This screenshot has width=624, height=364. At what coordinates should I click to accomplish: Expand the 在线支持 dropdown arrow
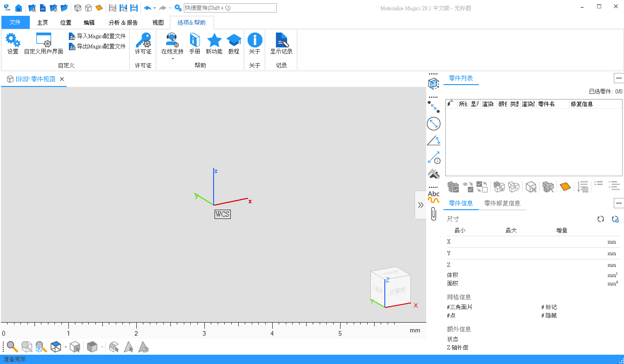[172, 59]
